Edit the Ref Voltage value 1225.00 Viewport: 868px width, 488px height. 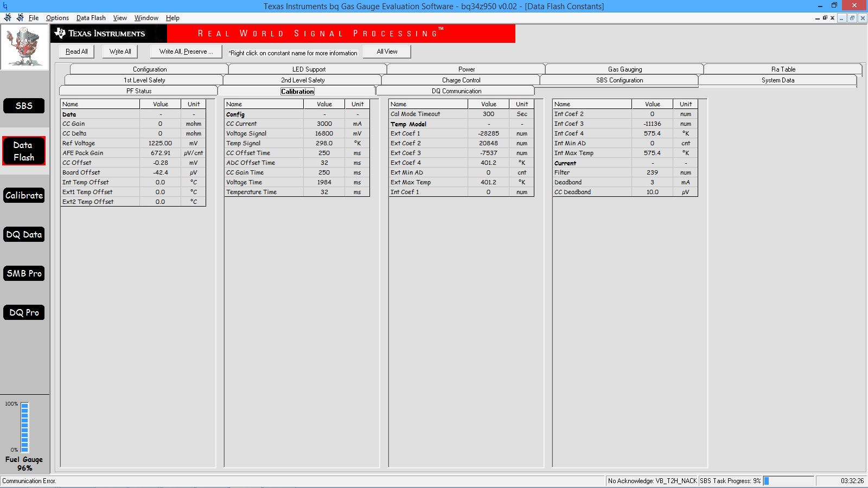pos(160,143)
